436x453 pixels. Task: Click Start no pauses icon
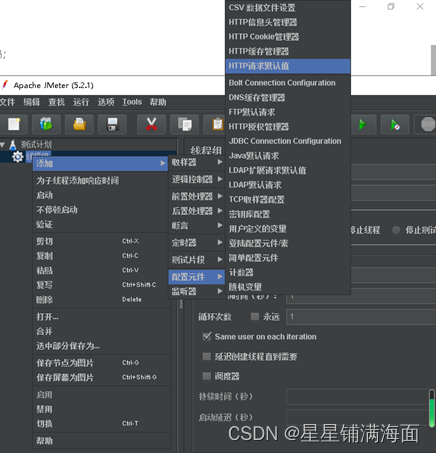click(395, 125)
